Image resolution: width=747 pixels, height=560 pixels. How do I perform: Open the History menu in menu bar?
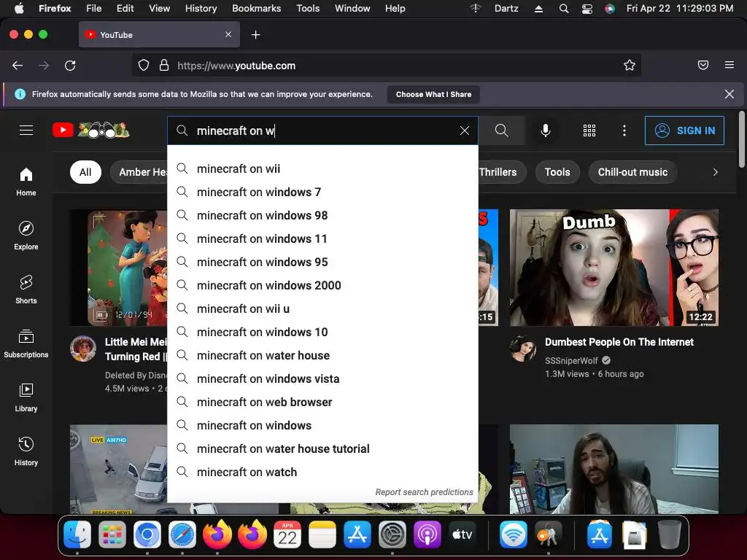tap(201, 8)
